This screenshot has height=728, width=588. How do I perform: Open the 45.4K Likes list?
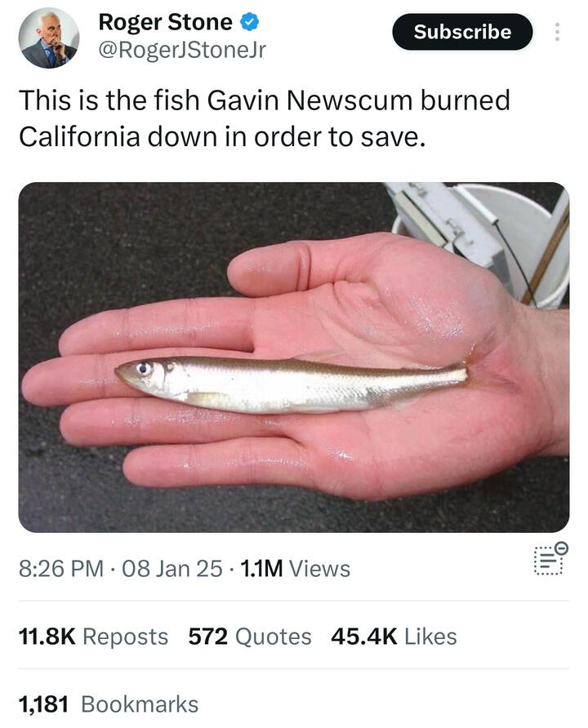(x=394, y=636)
